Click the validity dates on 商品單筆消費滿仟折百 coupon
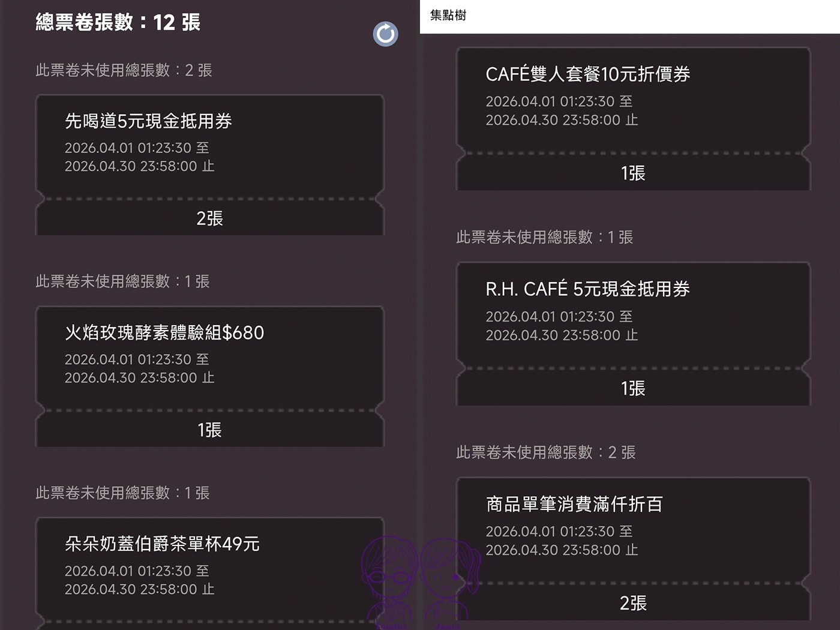Image resolution: width=840 pixels, height=630 pixels. point(562,541)
